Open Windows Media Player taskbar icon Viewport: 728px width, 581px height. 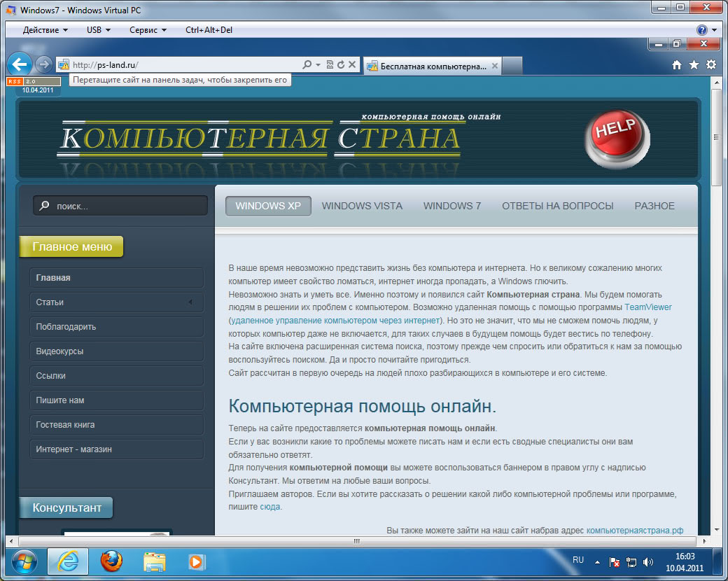[x=197, y=562]
